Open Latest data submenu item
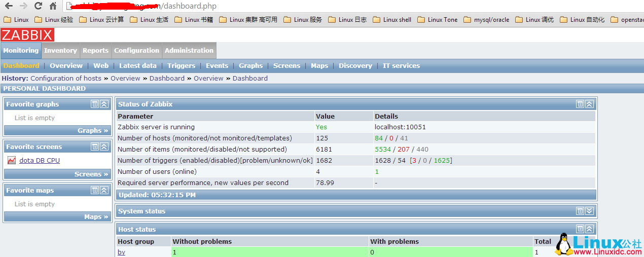The width and height of the screenshot is (644, 257). click(138, 65)
